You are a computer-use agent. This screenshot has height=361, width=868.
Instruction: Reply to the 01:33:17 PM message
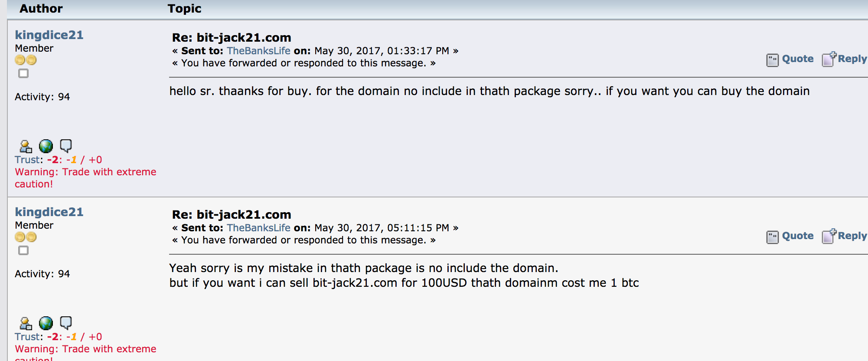tap(845, 59)
